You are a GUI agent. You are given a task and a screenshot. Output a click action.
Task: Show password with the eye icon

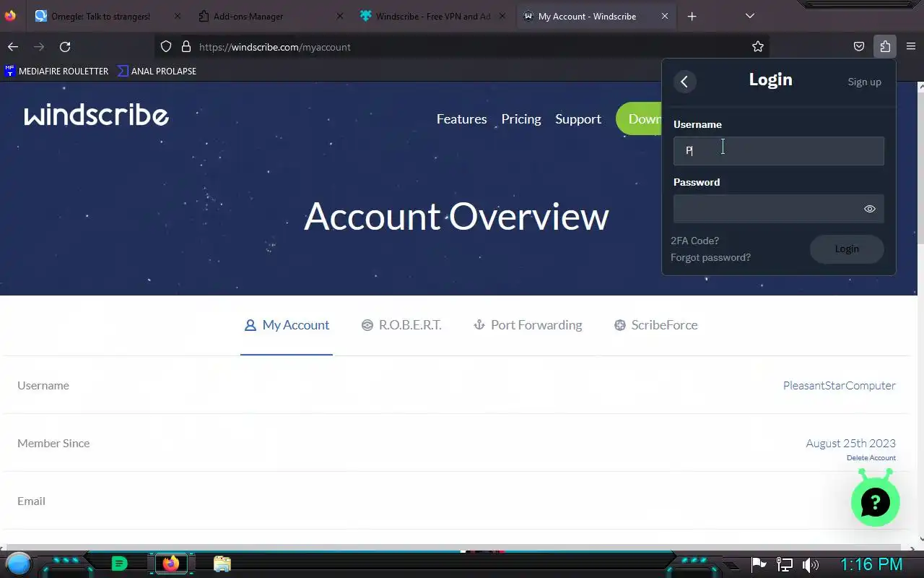tap(869, 209)
